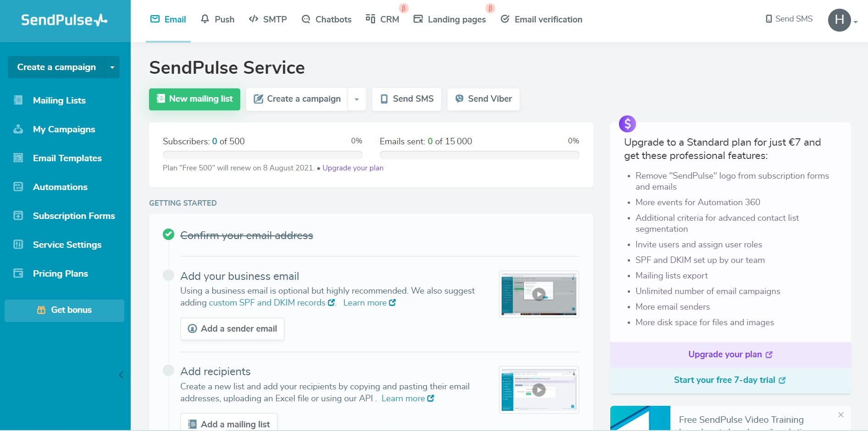Open Email Templates in the sidebar
Image resolution: width=868 pixels, height=431 pixels.
(x=67, y=158)
